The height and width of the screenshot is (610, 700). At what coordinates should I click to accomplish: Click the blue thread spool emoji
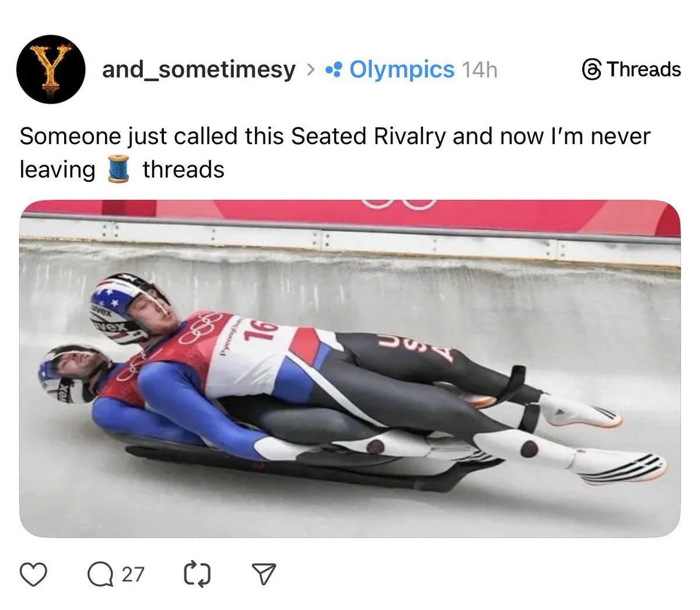tap(118, 170)
